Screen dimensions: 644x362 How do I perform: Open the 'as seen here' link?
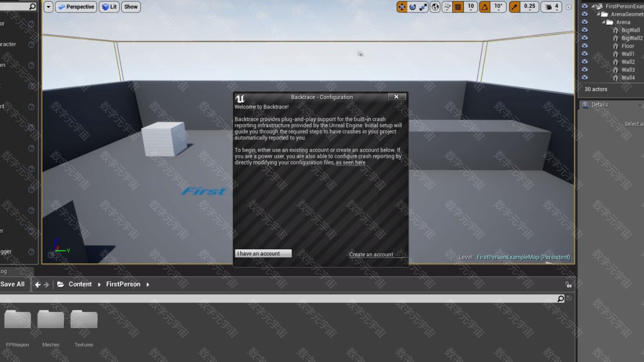[351, 162]
